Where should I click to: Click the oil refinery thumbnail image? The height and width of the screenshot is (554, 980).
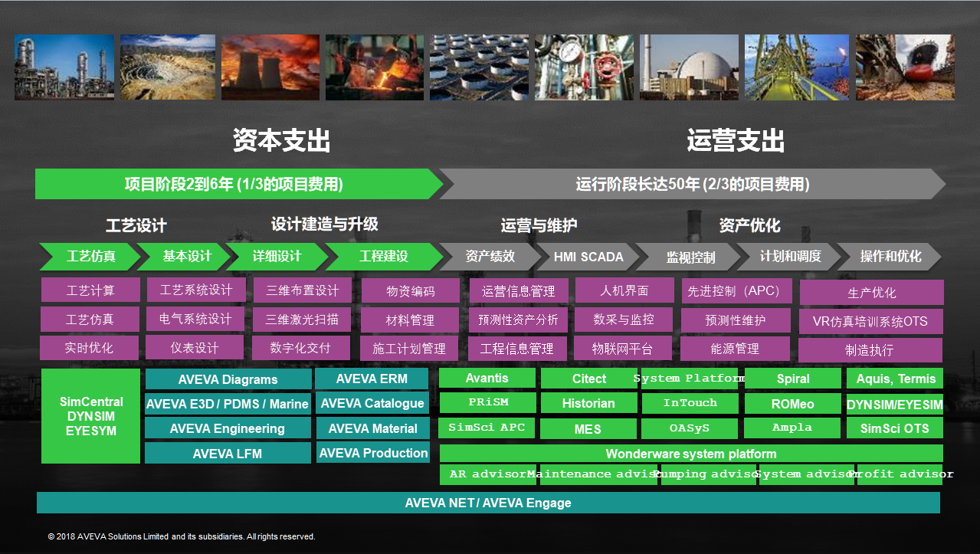click(x=64, y=67)
